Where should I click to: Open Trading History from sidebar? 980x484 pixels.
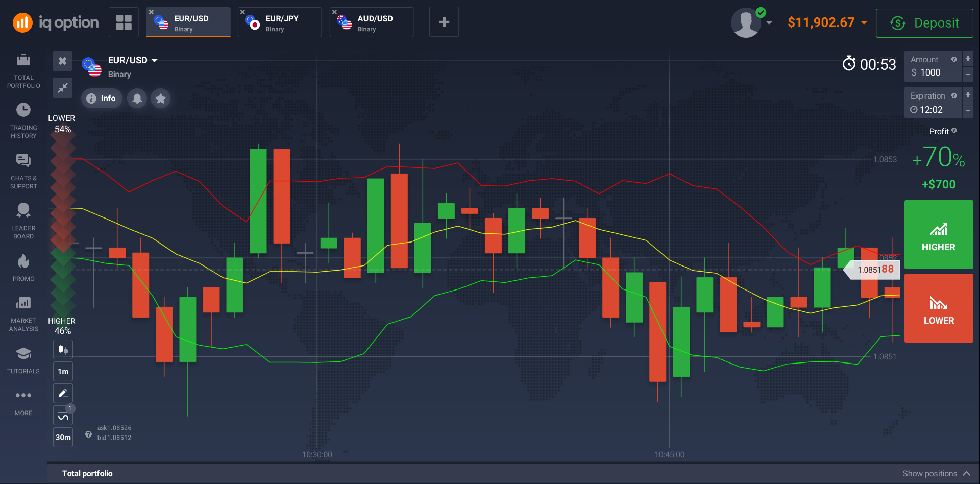[23, 120]
